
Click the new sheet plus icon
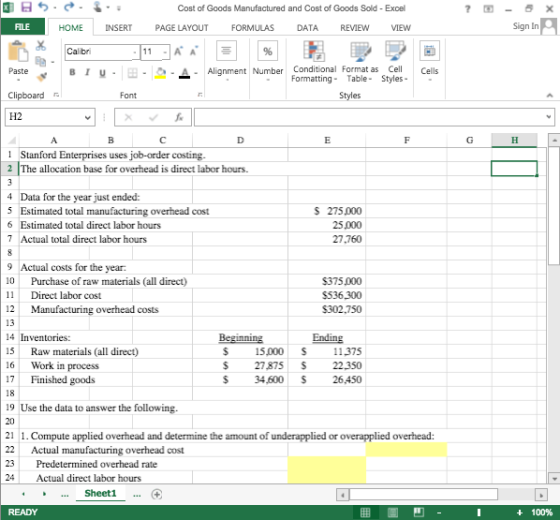(x=157, y=494)
